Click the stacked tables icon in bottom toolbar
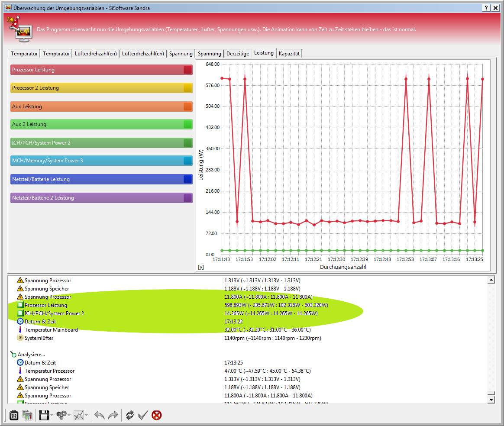 [27, 415]
